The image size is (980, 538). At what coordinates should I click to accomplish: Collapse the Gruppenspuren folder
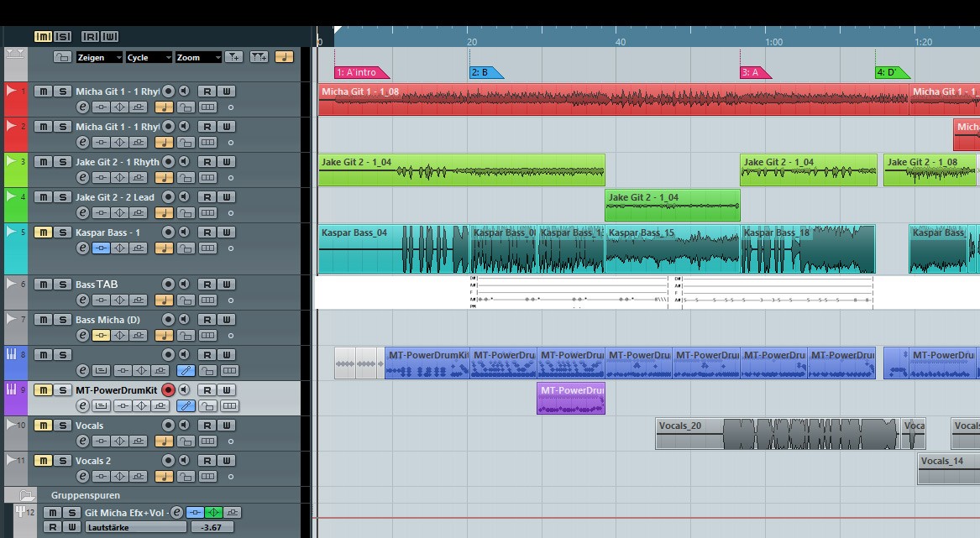(26, 495)
